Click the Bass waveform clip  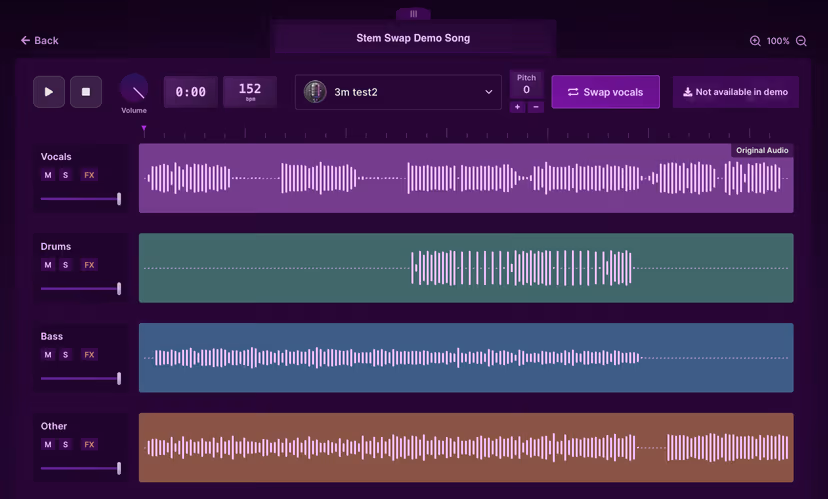(x=466, y=357)
